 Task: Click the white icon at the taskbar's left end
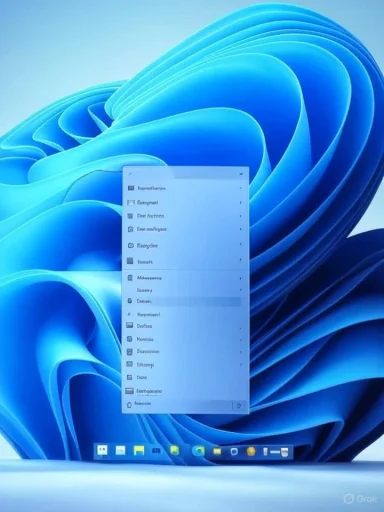point(102,450)
